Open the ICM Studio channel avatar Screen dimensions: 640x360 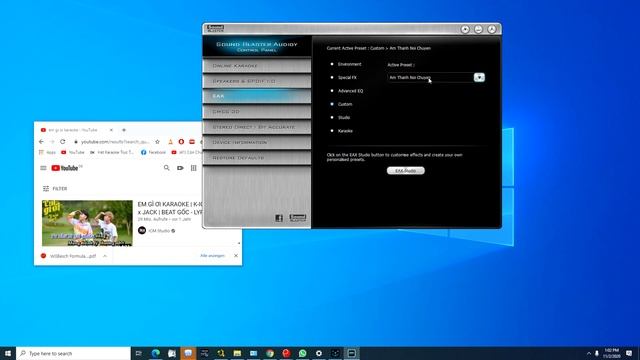point(142,231)
